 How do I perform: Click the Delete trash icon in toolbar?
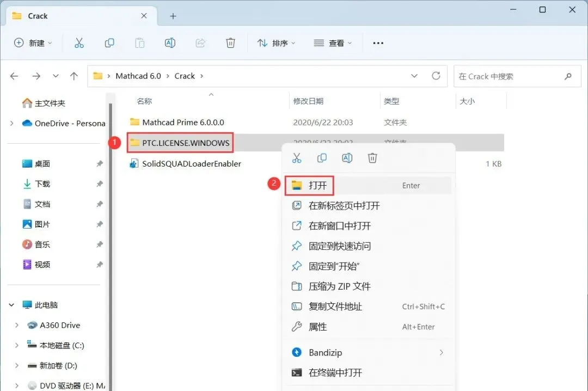pos(231,43)
